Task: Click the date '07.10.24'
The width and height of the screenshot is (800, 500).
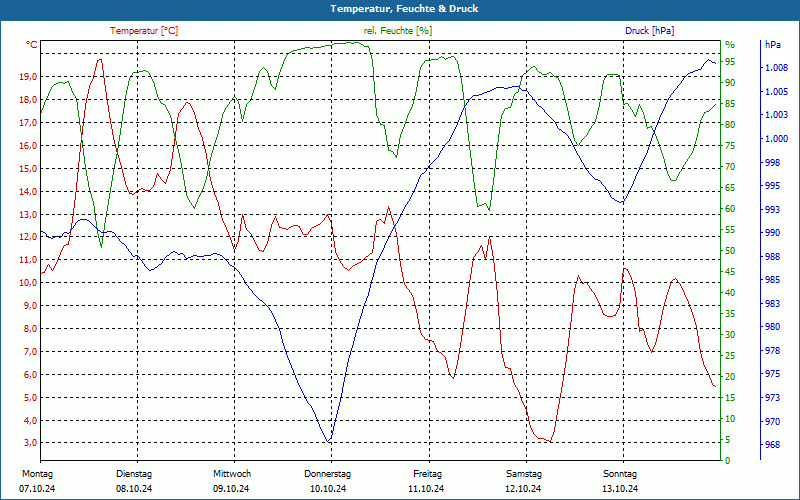Action: (x=37, y=489)
